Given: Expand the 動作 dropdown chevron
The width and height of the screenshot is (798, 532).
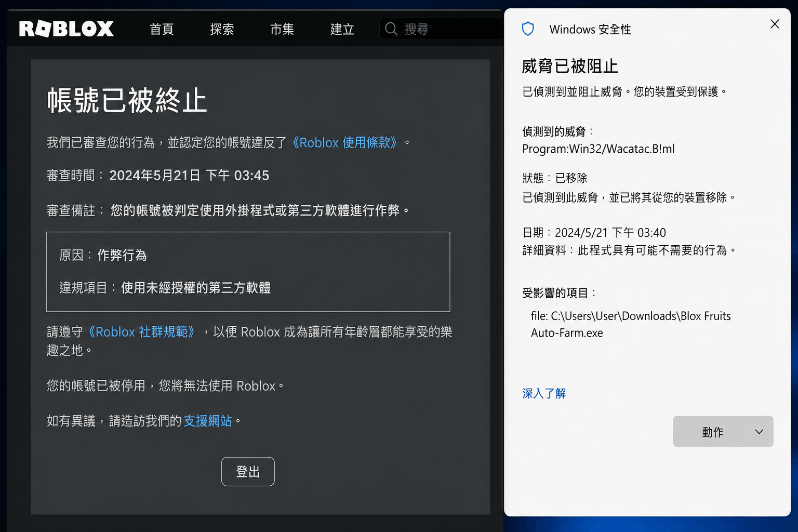Looking at the screenshot, I should (759, 432).
